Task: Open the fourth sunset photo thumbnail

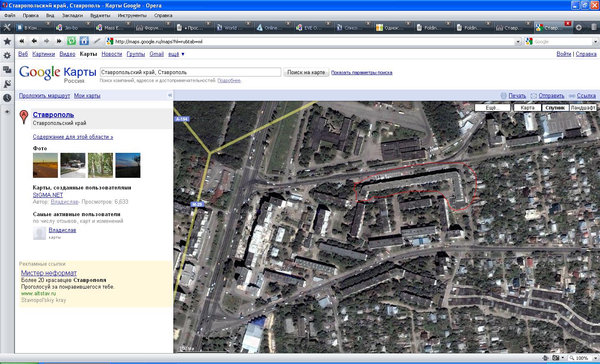Action: 128,165
